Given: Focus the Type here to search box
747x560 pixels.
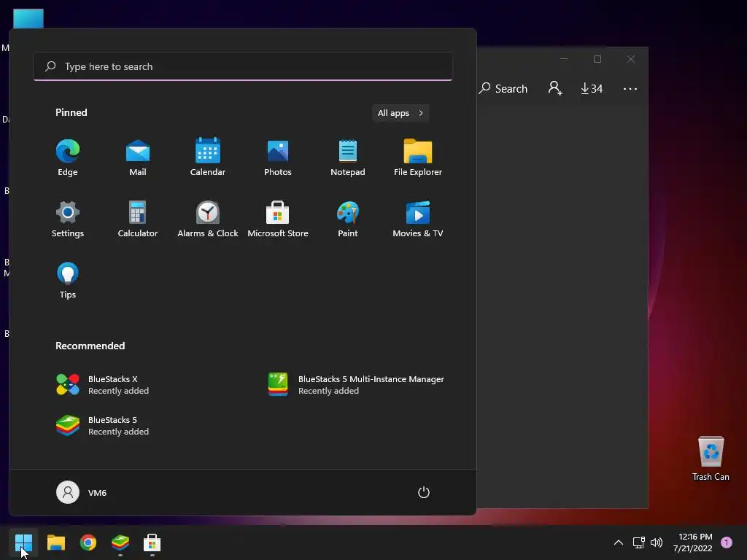Looking at the screenshot, I should pos(243,66).
